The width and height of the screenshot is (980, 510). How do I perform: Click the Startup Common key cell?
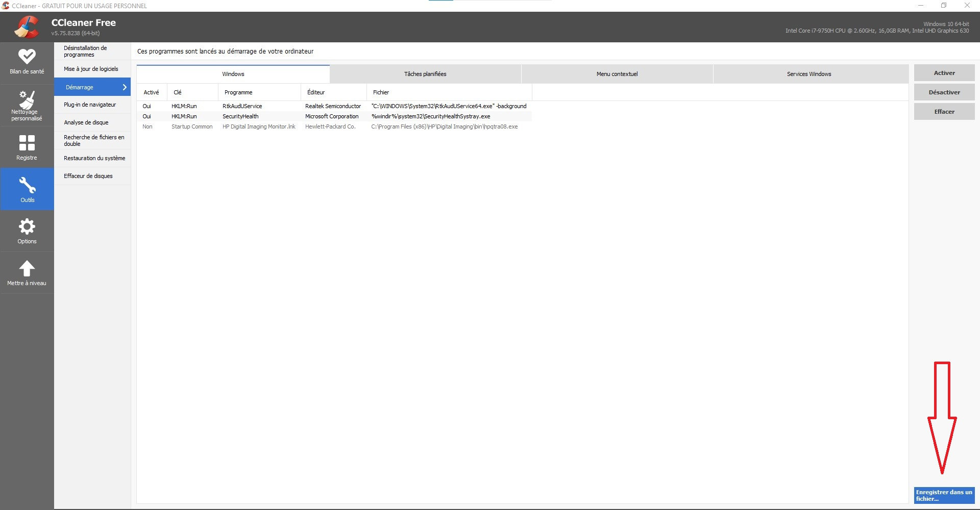tap(192, 126)
